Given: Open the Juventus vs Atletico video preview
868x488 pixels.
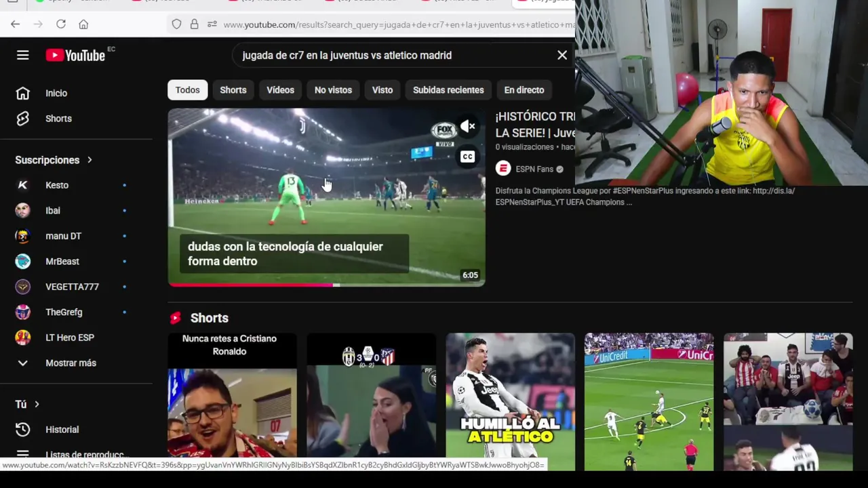Looking at the screenshot, I should (326, 197).
